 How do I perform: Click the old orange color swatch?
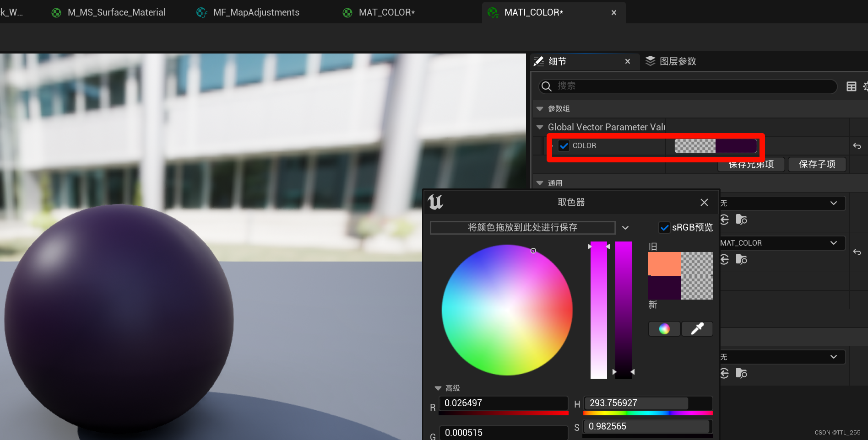coord(664,264)
